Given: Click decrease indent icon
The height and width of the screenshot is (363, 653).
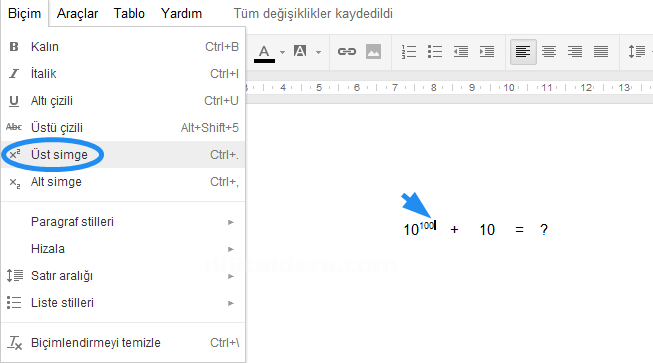Looking at the screenshot, I should [x=461, y=52].
